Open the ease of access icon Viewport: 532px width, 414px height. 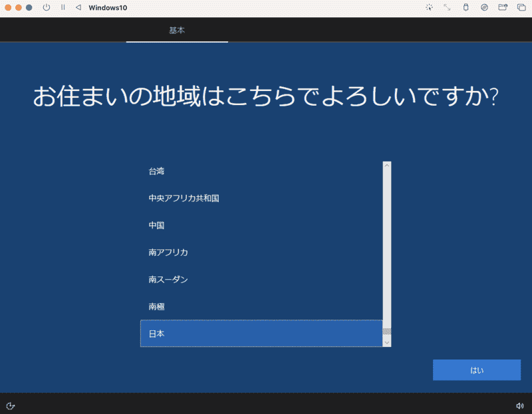(11, 406)
